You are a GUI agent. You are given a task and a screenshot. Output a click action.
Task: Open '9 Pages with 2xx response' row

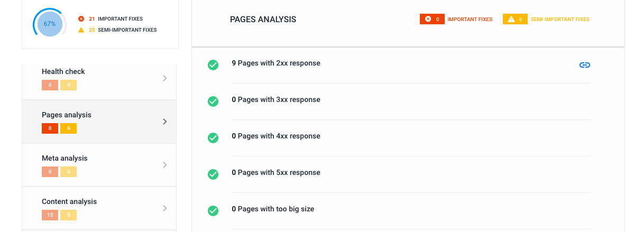(276, 63)
